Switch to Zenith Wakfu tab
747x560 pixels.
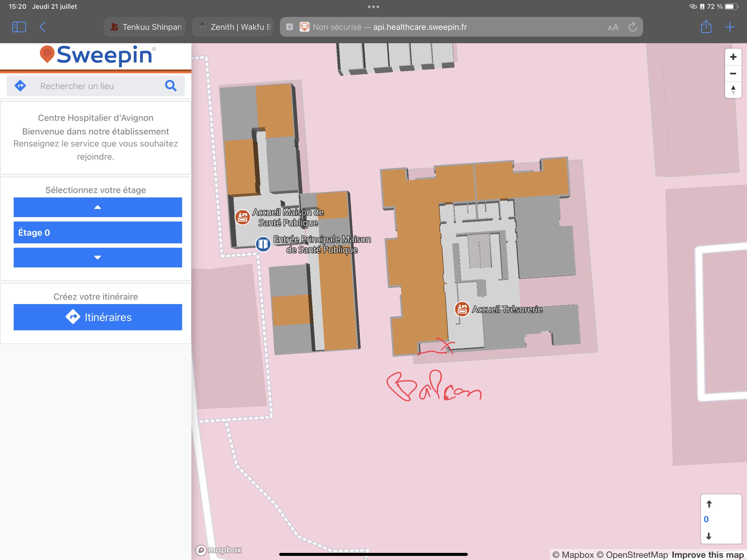[233, 27]
